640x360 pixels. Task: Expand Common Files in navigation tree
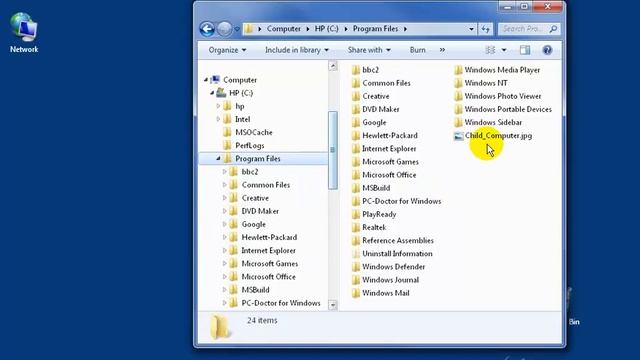tap(224, 185)
